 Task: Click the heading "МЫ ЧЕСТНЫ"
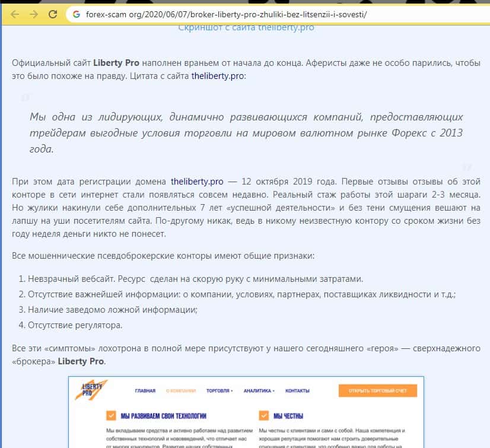(288, 416)
